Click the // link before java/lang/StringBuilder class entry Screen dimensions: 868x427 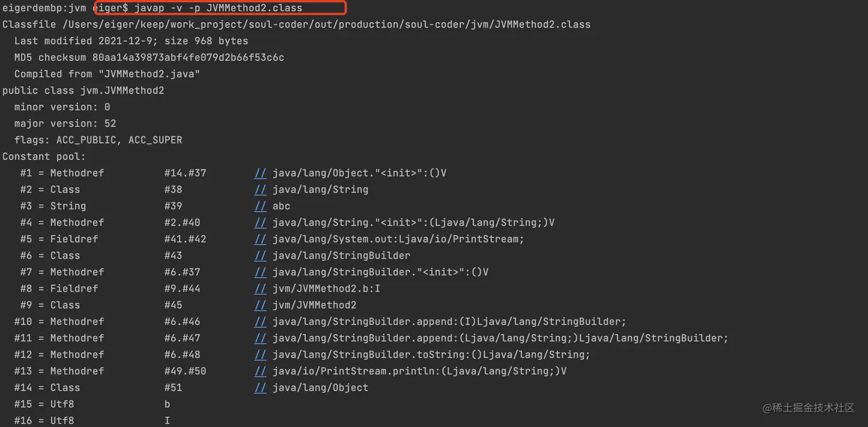click(261, 255)
